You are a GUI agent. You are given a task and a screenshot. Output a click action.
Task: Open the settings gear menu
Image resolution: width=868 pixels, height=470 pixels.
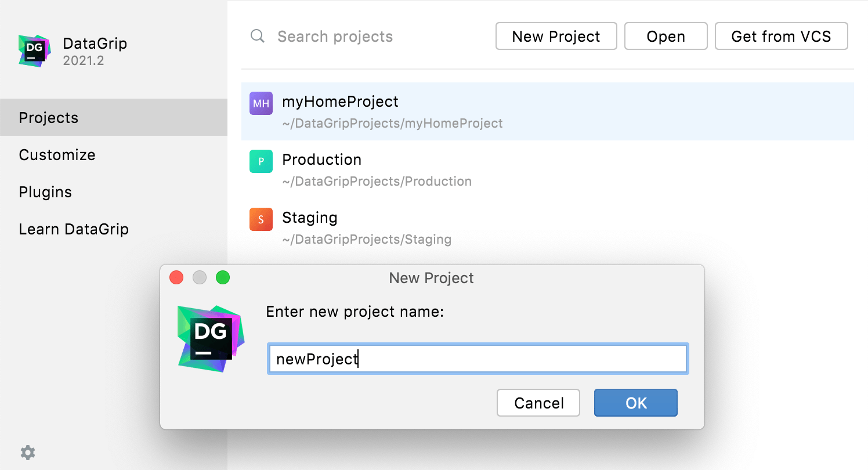coord(27,452)
